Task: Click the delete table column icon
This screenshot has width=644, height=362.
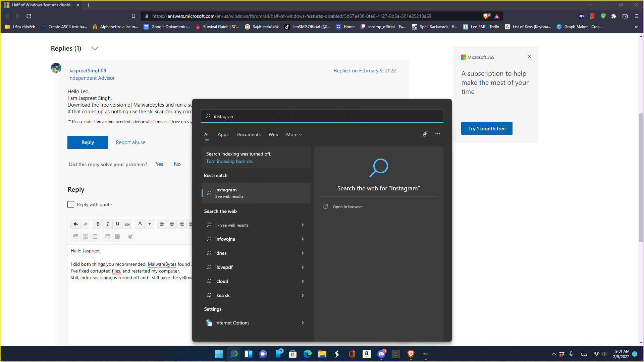Action: 85,237
